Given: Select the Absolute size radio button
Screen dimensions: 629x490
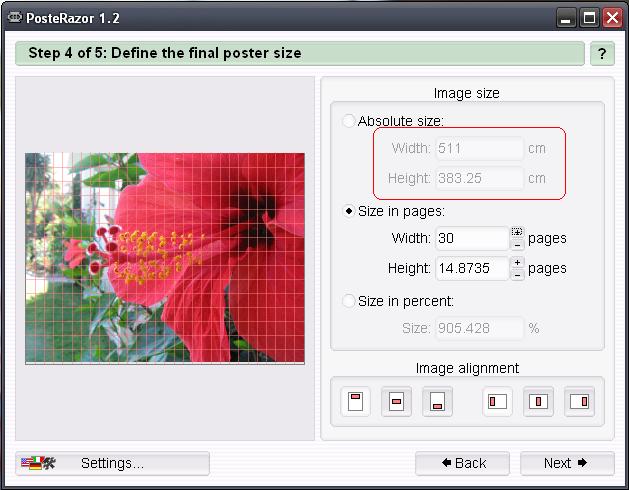Looking at the screenshot, I should coord(349,120).
